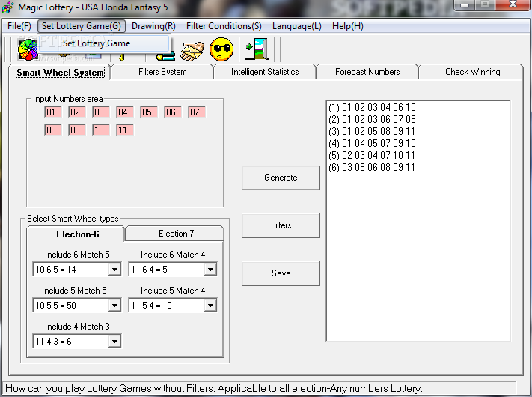
Task: Expand the Include 5 Match 4 dropdown
Action: pos(210,306)
